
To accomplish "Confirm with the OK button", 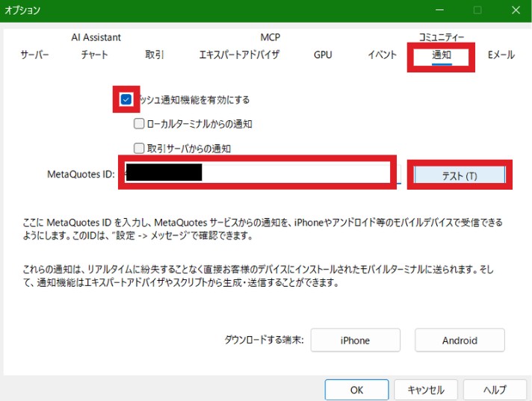I will (x=356, y=390).
